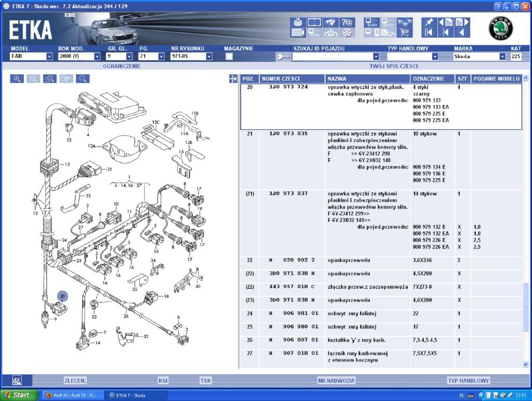Go to next page with right-arrow document icon
532x401 pixels.
pyautogui.click(x=462, y=22)
